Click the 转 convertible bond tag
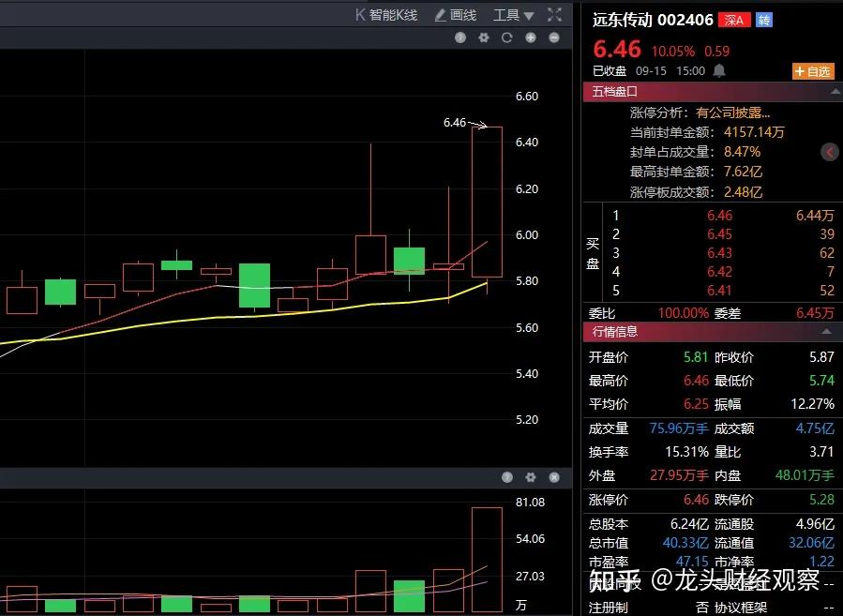The width and height of the screenshot is (843, 616). pos(763,21)
